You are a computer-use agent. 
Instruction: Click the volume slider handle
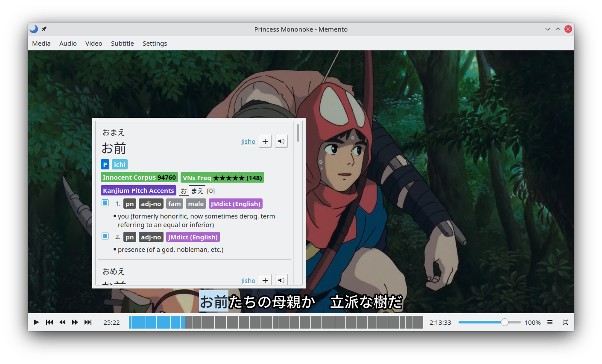[505, 322]
